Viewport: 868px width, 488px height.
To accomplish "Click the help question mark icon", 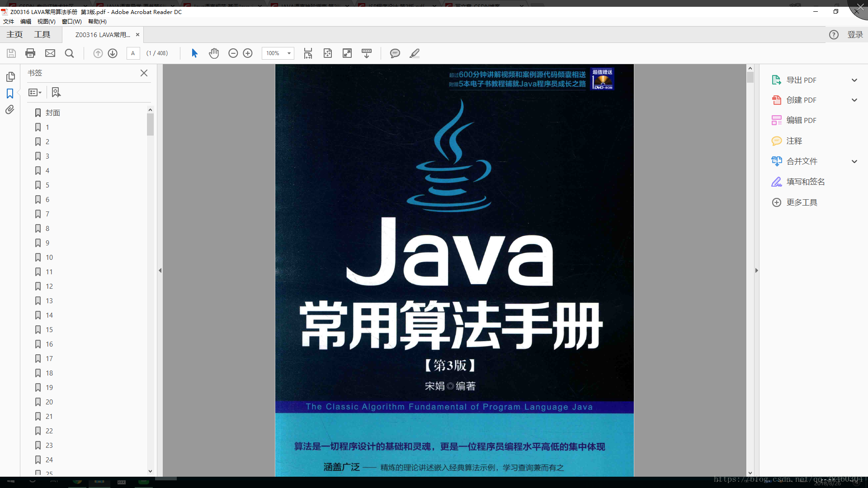I will click(x=834, y=35).
